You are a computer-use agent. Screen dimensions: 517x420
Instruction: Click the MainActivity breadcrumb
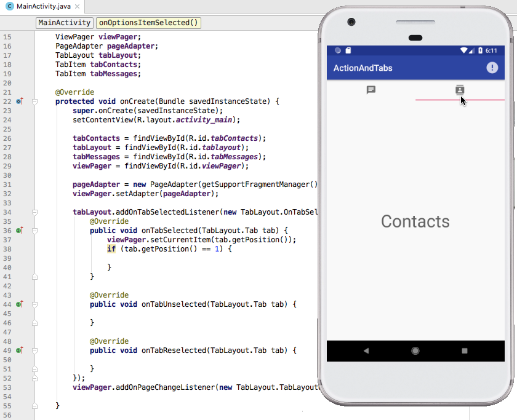pyautogui.click(x=64, y=23)
